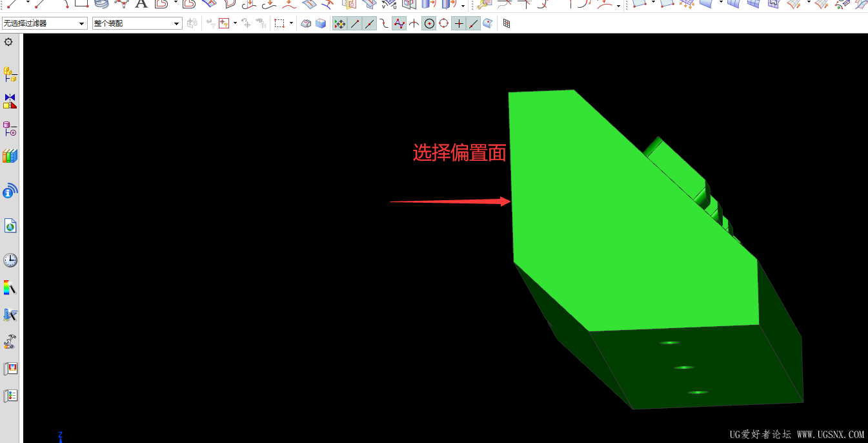Click the grayed find-in-navigator icon
This screenshot has width=868, height=443.
coord(261,24)
